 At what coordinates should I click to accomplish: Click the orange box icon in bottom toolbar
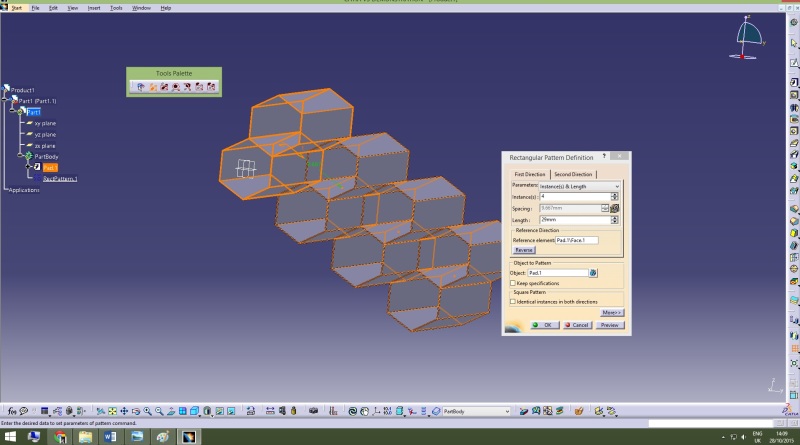pyautogui.click(x=579, y=411)
